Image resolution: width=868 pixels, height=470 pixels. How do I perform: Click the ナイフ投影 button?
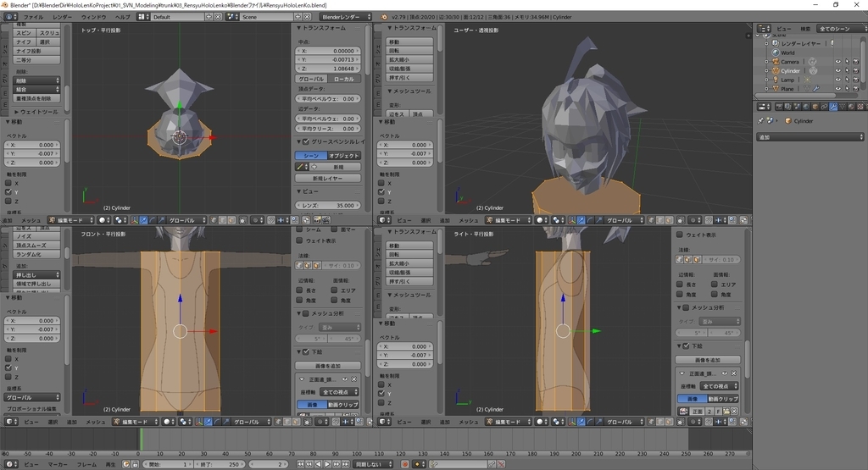(x=36, y=51)
